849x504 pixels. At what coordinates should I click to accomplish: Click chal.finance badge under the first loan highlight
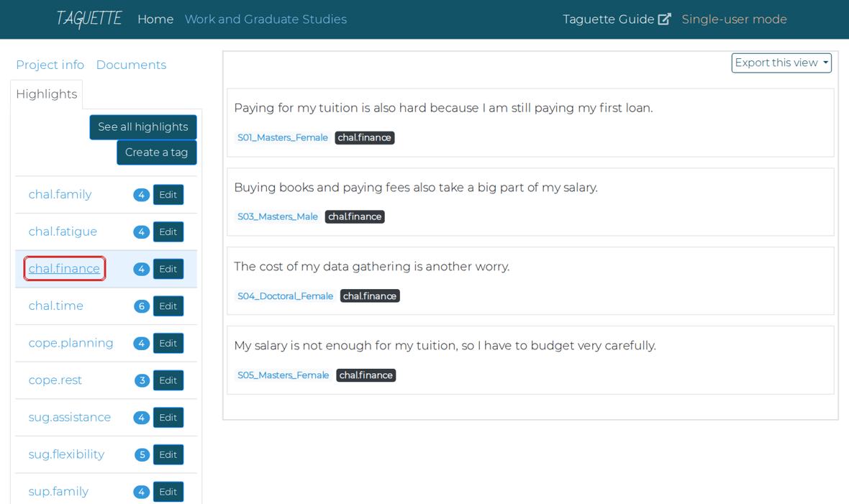(364, 137)
